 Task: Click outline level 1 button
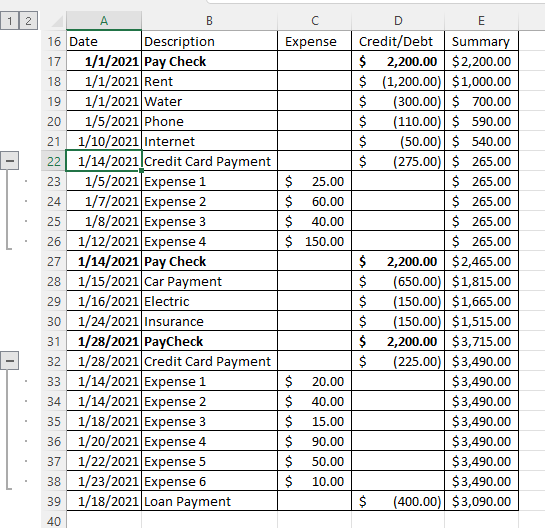[9, 21]
